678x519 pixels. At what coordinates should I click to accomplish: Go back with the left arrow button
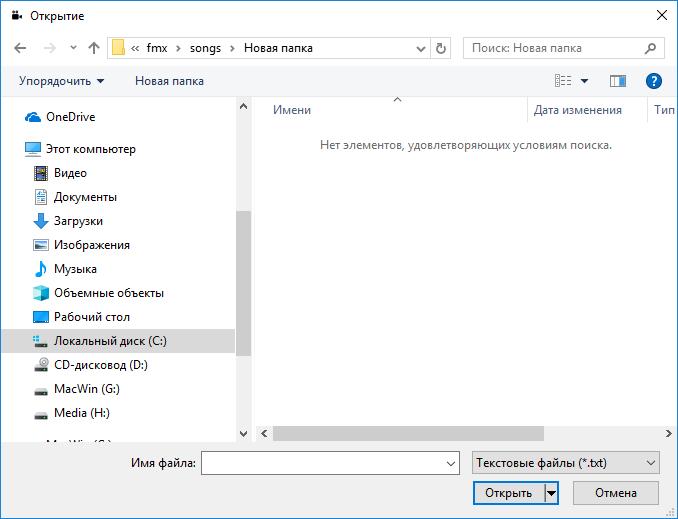click(20, 48)
